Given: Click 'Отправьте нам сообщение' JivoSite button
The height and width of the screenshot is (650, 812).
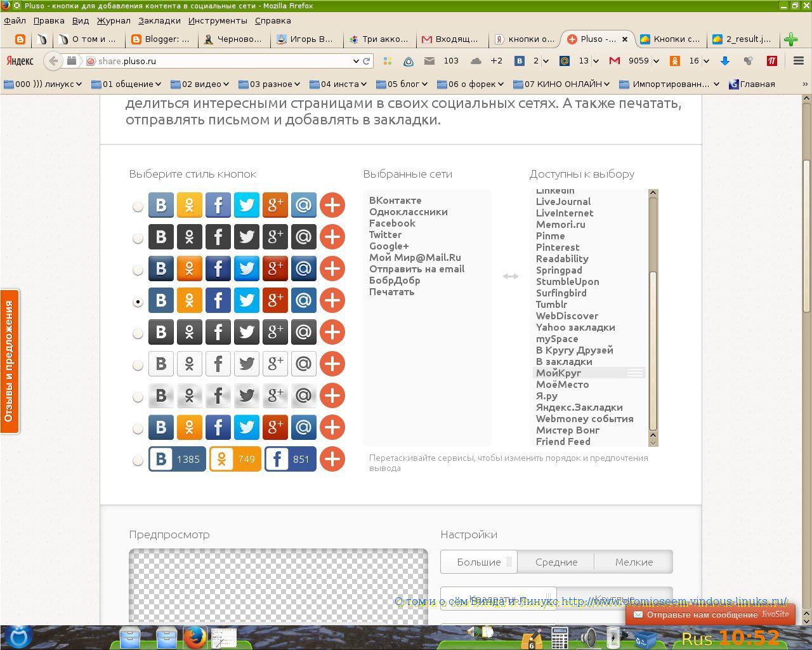Looking at the screenshot, I should pos(710,614).
